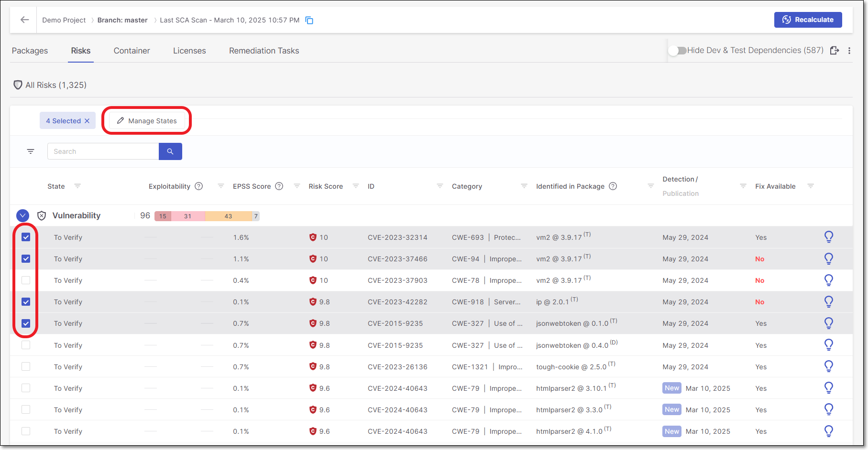Open Demo Project breadcrumb
The image size is (868, 450).
(x=64, y=20)
